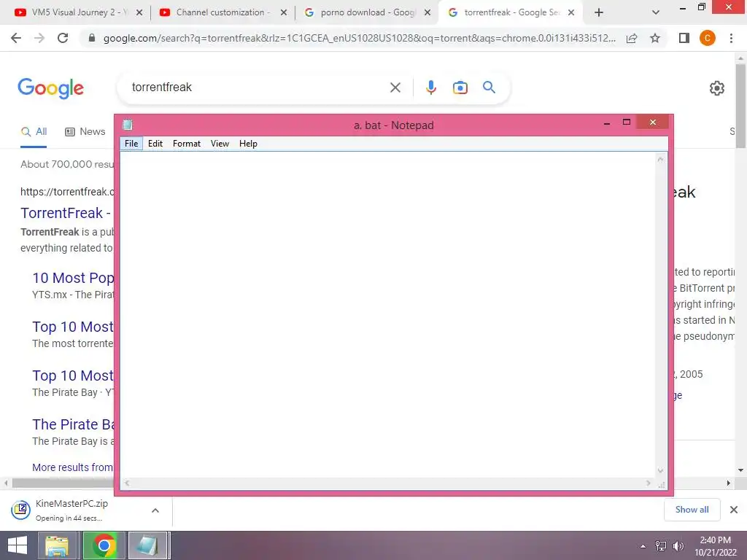Viewport: 747px width, 560px height.
Task: Open File Explorer from taskbar
Action: click(57, 545)
